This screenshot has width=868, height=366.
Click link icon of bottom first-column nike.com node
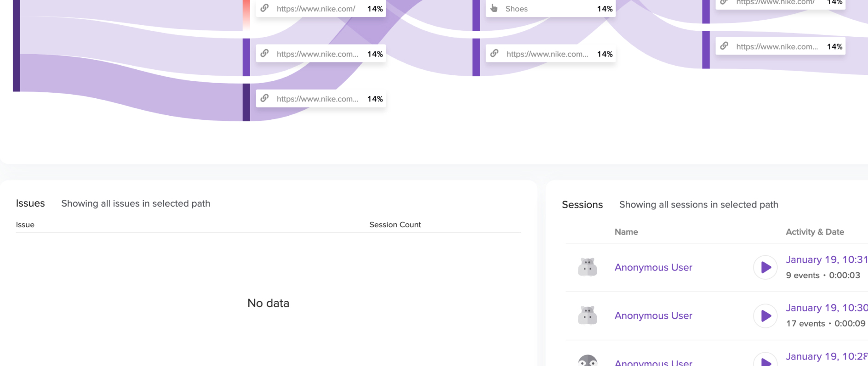click(265, 98)
